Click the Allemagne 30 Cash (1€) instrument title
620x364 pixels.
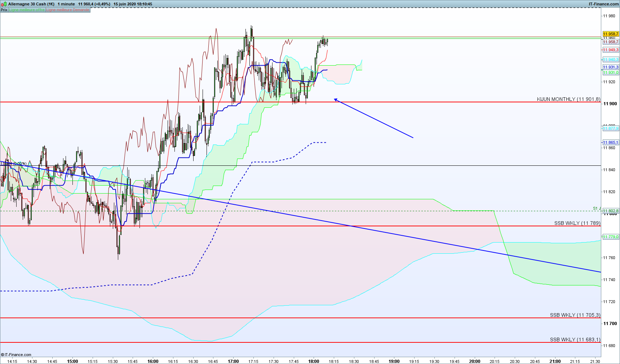point(31,4)
